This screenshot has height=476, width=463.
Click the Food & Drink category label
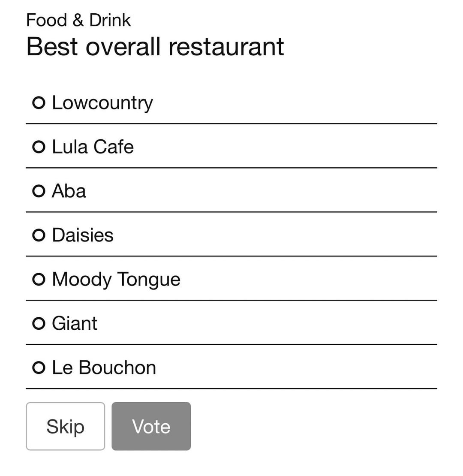[78, 20]
